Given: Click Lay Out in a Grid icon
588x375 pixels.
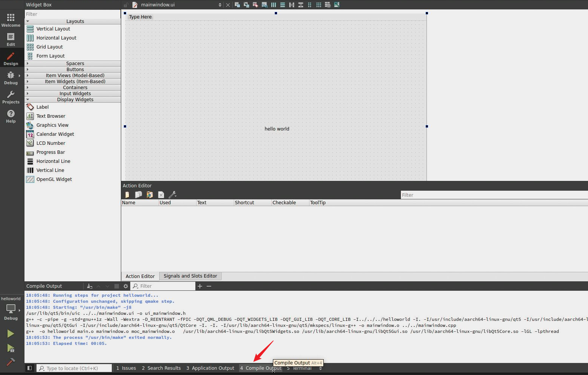Looking at the screenshot, I should click(x=319, y=5).
